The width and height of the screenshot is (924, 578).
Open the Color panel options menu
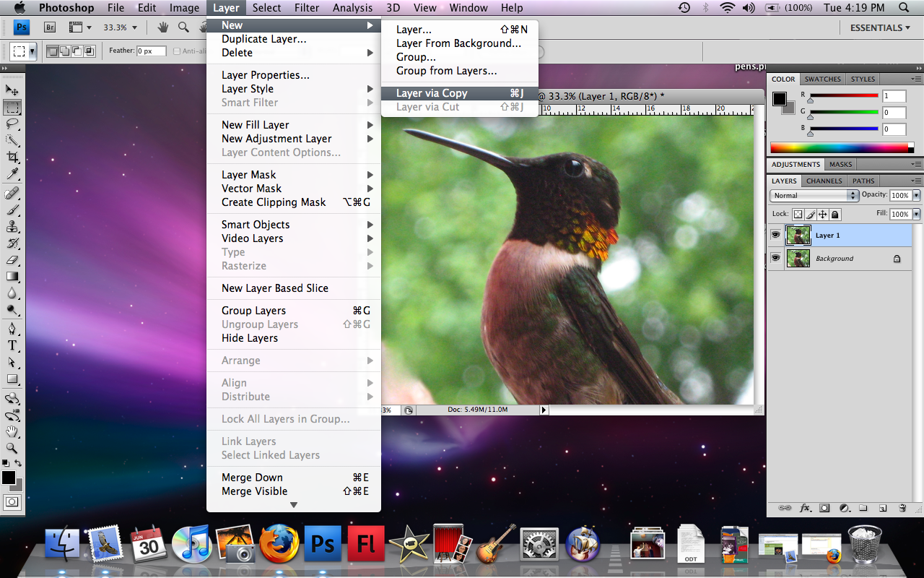pyautogui.click(x=915, y=79)
